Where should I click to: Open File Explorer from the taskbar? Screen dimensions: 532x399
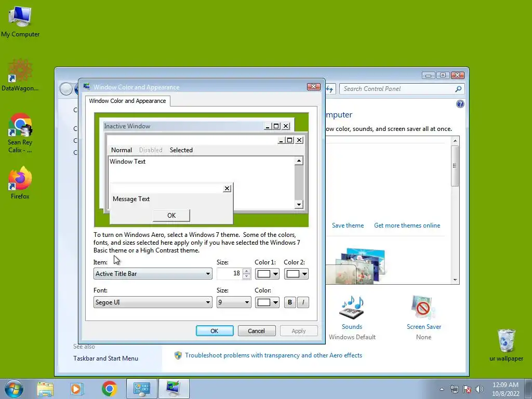click(45, 389)
